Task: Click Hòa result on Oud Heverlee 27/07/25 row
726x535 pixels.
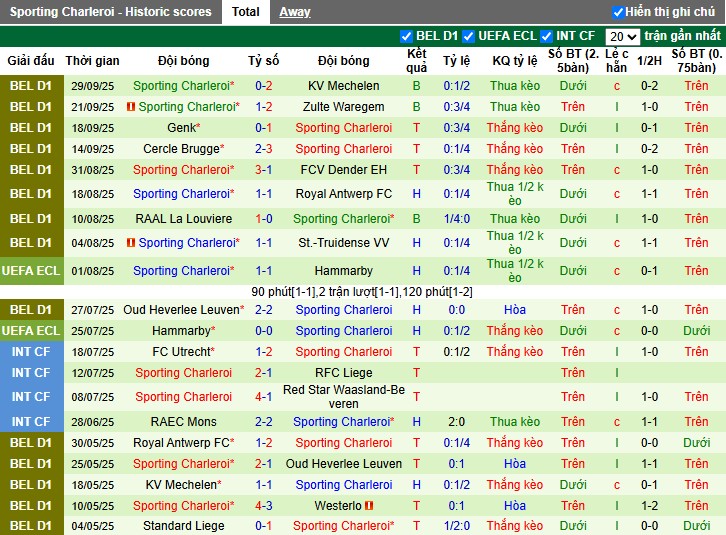Action: 515,309
